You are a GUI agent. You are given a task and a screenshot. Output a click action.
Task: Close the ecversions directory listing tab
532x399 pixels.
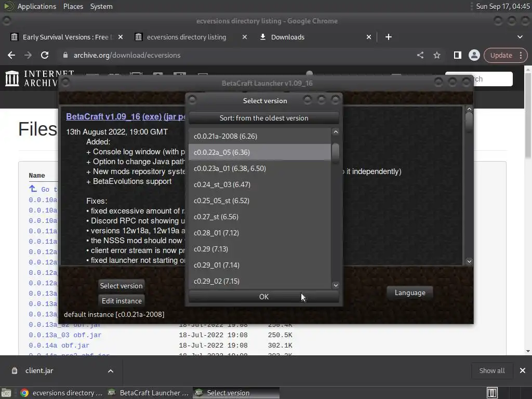[x=245, y=37]
